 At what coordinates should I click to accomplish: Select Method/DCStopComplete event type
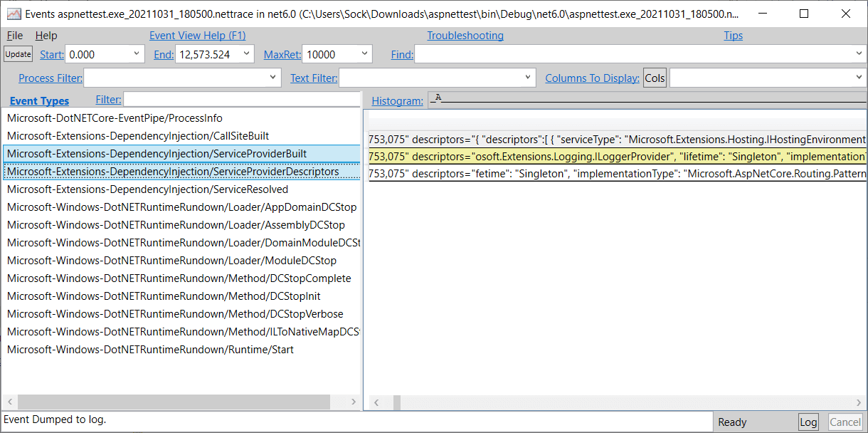(181, 278)
